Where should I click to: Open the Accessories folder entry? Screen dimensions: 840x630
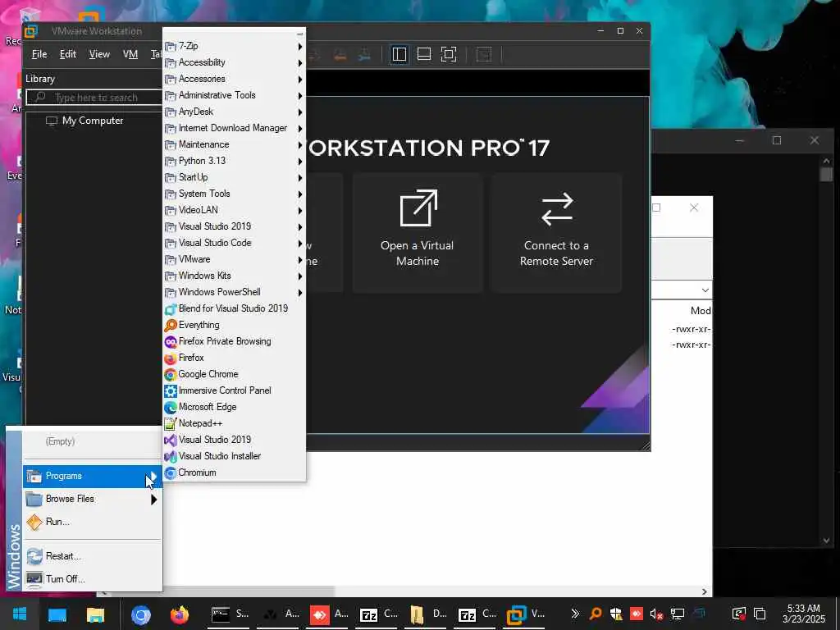tap(234, 79)
